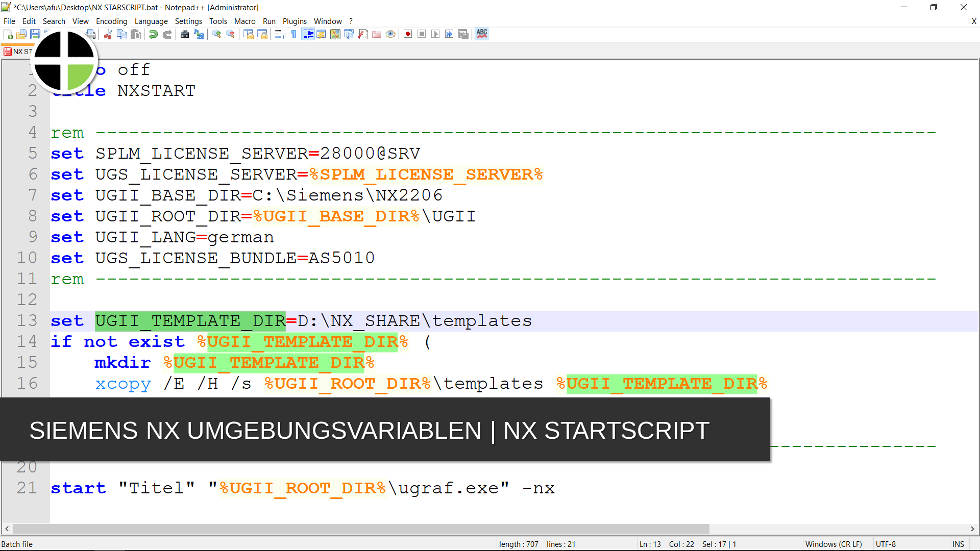Viewport: 980px width, 551px height.
Task: Open the Encoding menu
Action: click(111, 21)
